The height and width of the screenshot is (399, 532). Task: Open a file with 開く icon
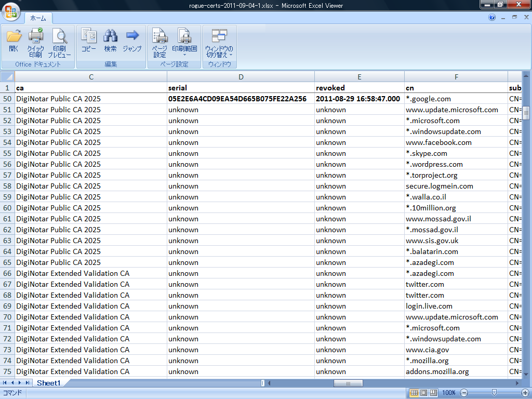14,41
